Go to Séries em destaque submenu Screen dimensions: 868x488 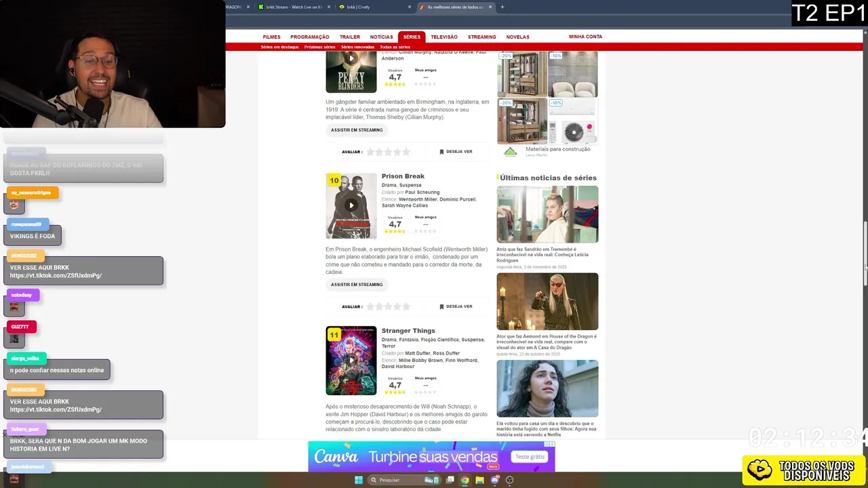pyautogui.click(x=279, y=47)
